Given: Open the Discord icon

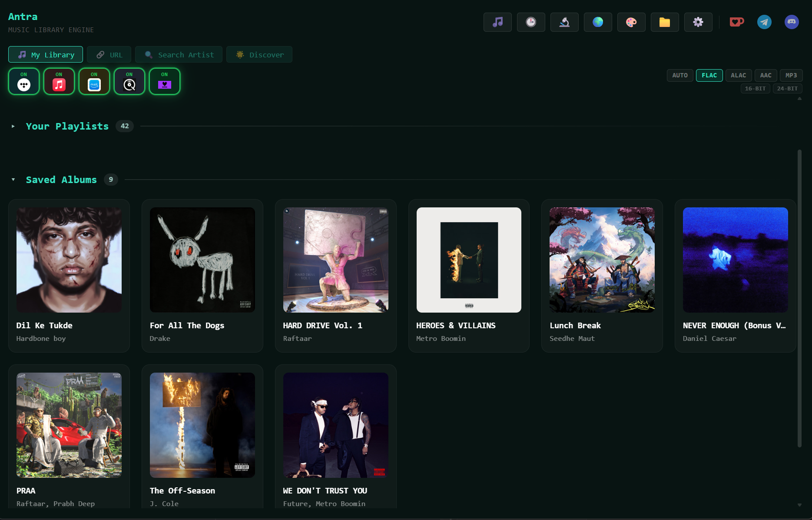Looking at the screenshot, I should click(x=792, y=22).
